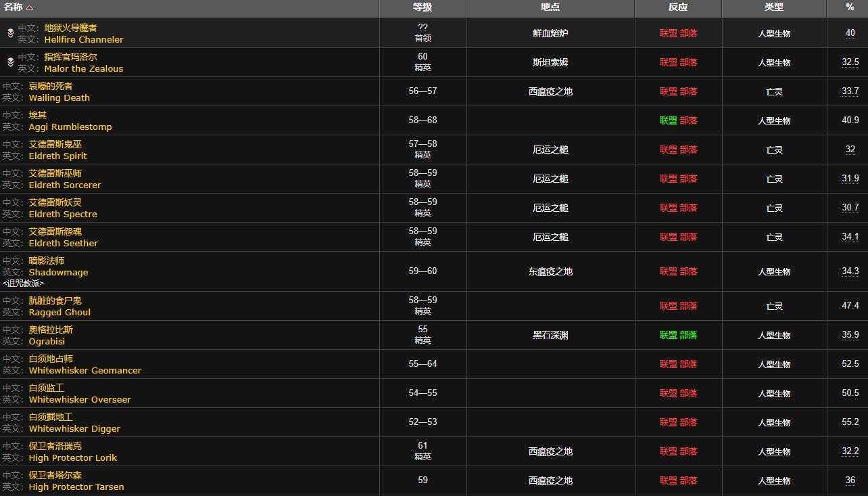This screenshot has height=496, width=868.
Task: Open 斯坦索姆 location link
Action: pos(550,62)
